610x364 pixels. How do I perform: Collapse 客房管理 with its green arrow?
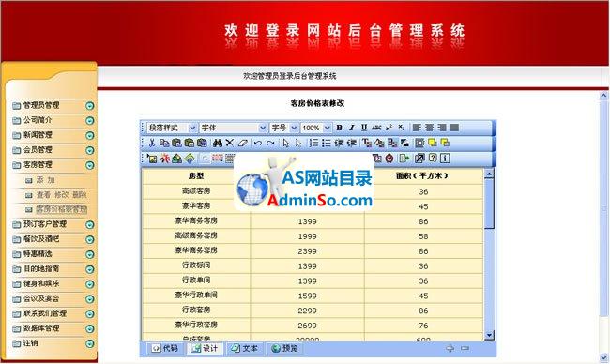(x=90, y=165)
